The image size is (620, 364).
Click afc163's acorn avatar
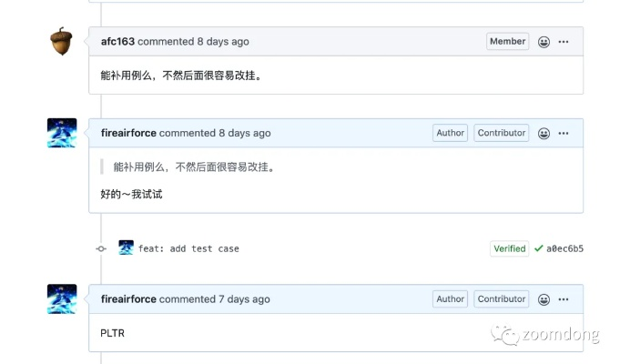62,41
